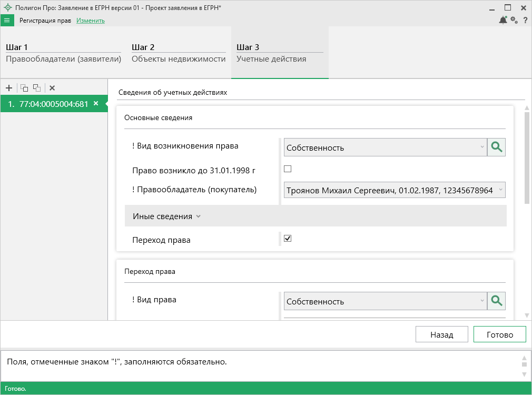
Task: Open the notifications bell icon
Action: [503, 21]
